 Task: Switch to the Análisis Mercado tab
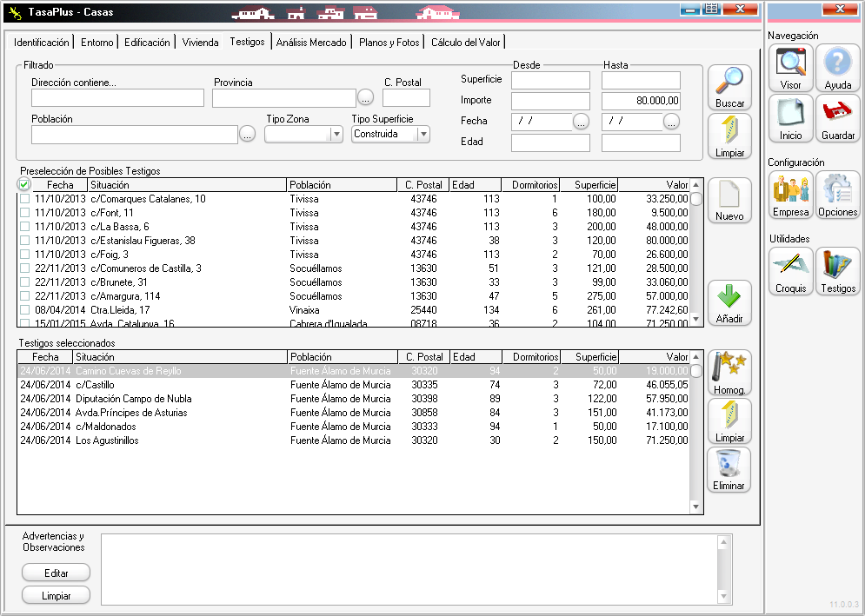pos(311,43)
